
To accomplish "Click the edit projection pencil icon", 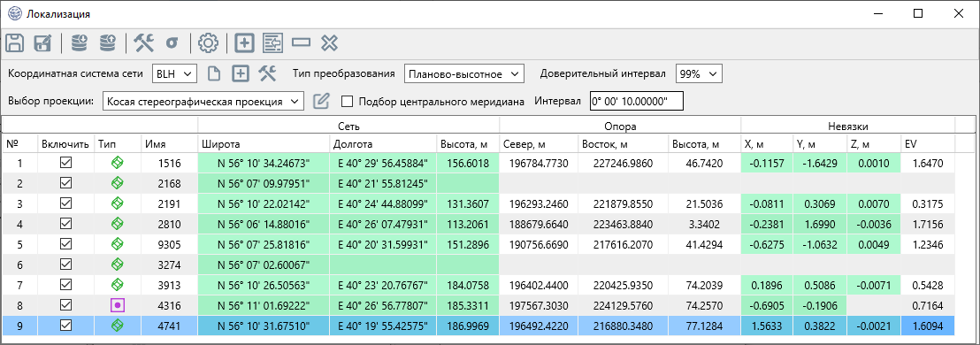I will point(321,101).
